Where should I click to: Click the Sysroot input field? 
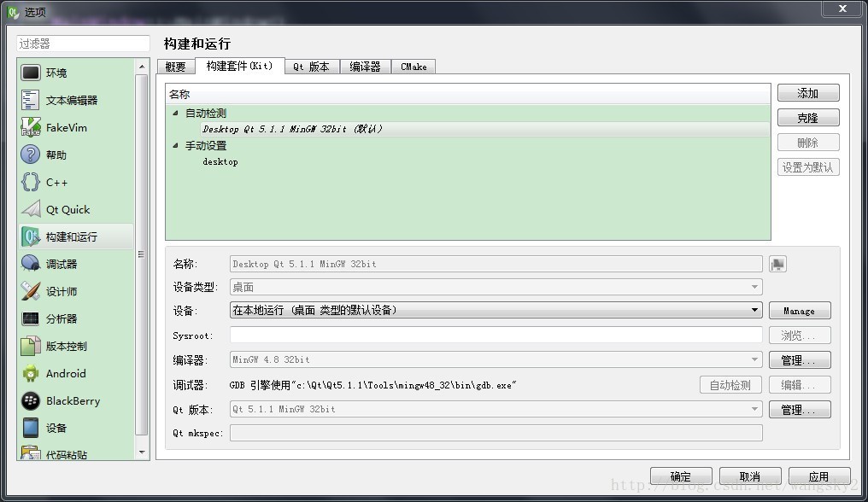(x=496, y=335)
